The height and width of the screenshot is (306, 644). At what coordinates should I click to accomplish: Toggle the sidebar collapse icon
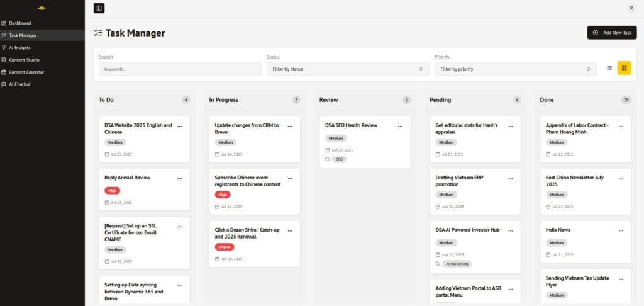(x=99, y=8)
